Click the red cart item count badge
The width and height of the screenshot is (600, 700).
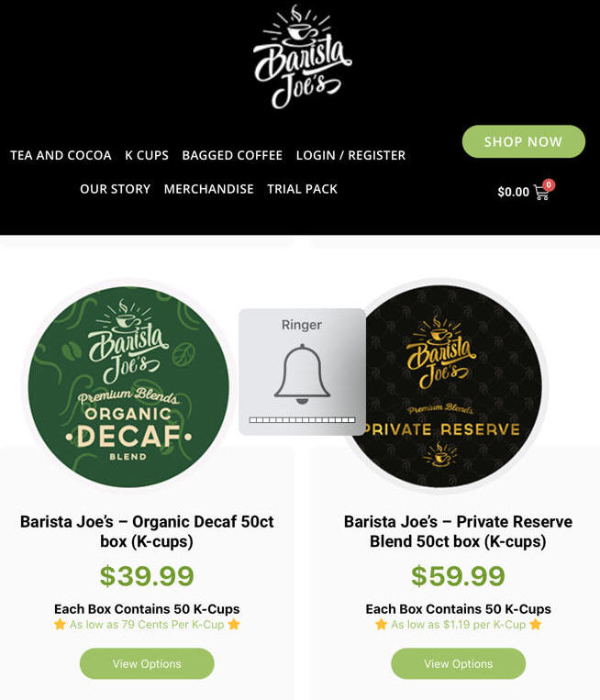(549, 184)
